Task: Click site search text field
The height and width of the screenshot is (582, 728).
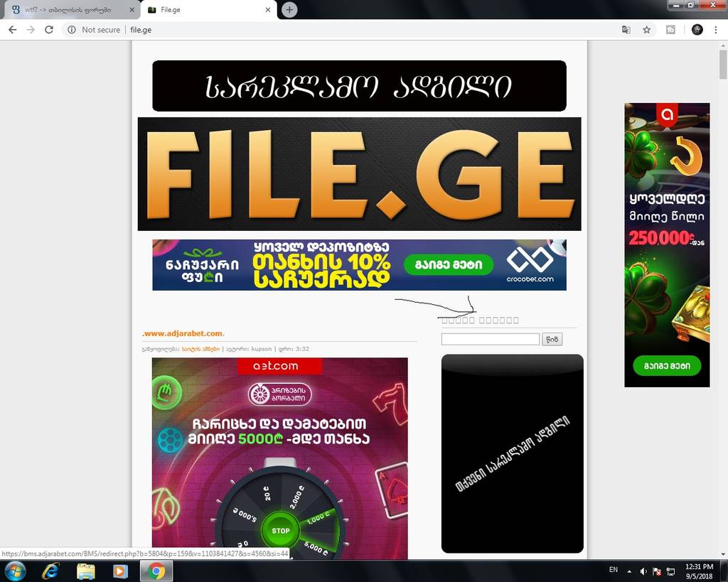Action: click(491, 339)
